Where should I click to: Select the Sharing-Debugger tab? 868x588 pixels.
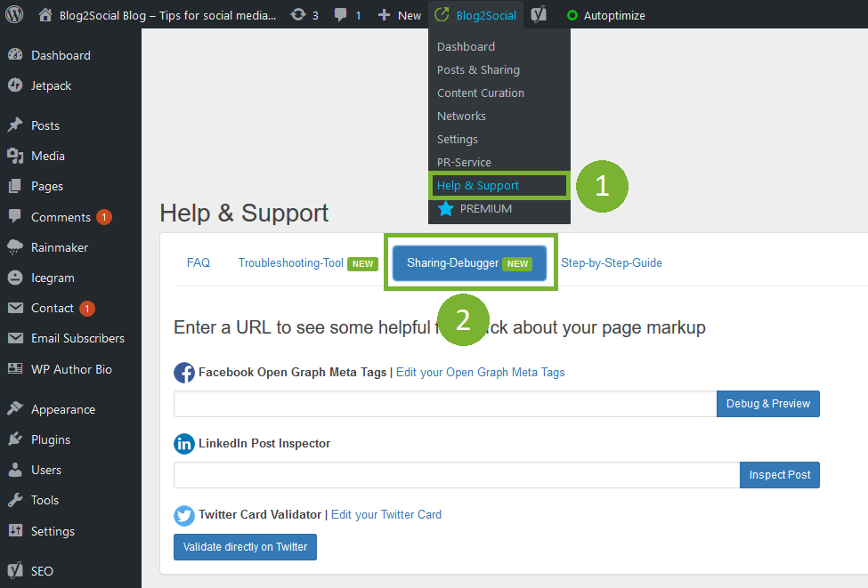[x=469, y=263]
